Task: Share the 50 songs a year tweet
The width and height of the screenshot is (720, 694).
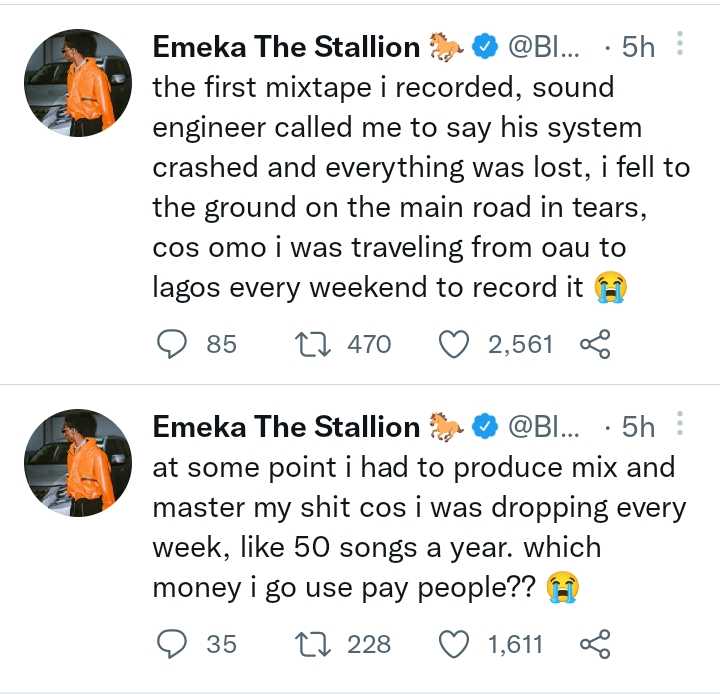Action: pyautogui.click(x=595, y=645)
